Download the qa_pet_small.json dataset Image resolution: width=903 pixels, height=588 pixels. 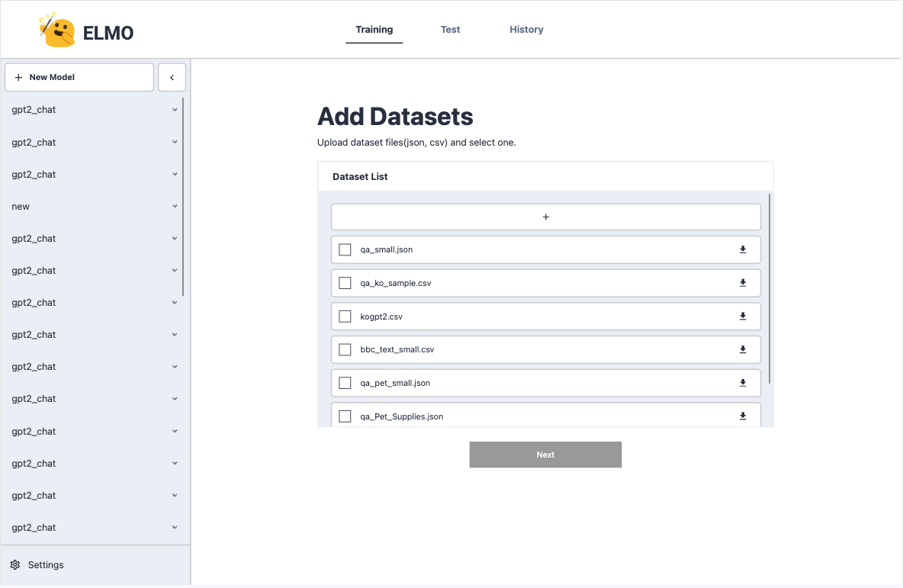click(742, 383)
